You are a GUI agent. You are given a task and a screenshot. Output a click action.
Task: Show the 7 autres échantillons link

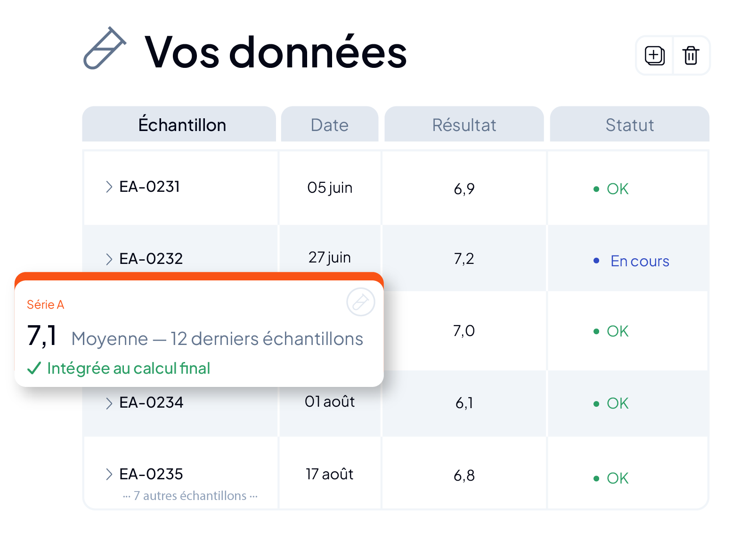point(190,496)
